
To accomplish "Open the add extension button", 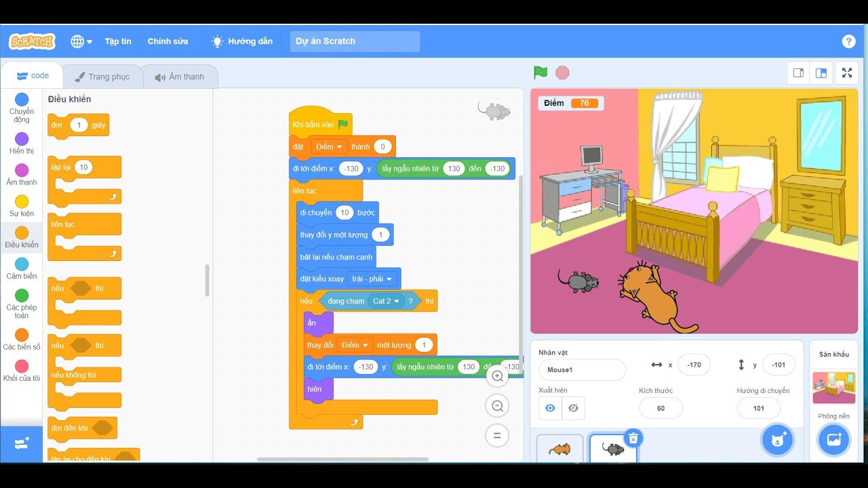I will [x=22, y=443].
